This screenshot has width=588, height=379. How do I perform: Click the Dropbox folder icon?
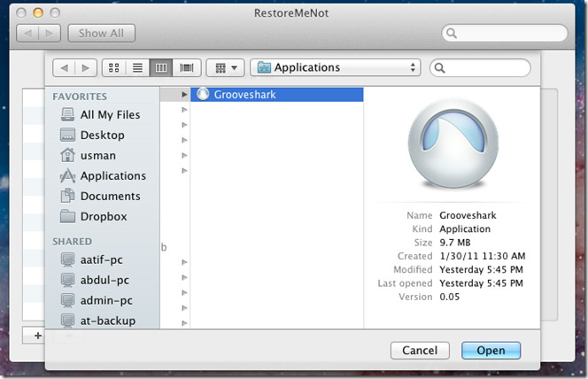click(67, 216)
